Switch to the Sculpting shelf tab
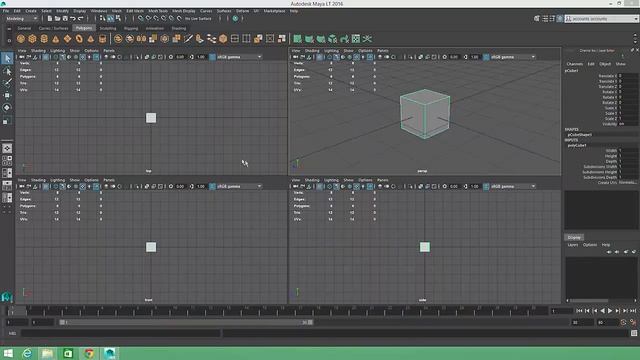 coord(108,28)
